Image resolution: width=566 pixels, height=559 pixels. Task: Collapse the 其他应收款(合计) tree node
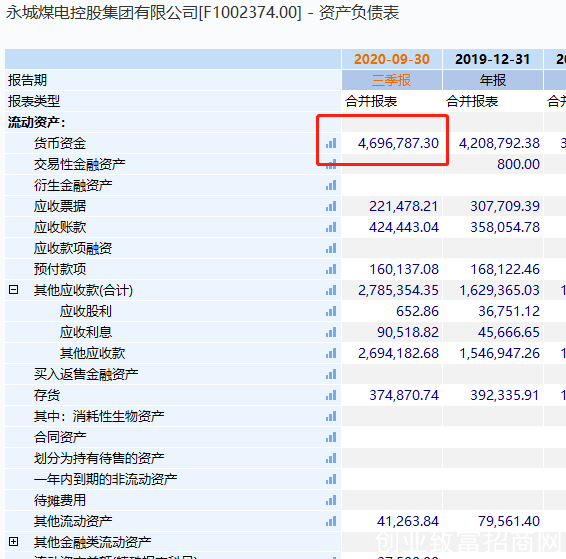pyautogui.click(x=13, y=289)
